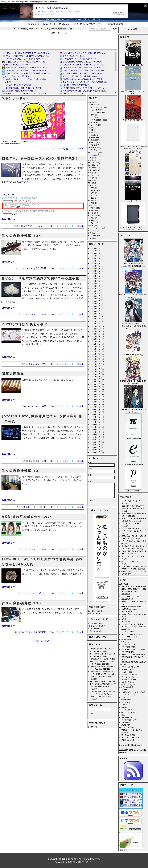Click the NEXT » pagination link
This screenshot has width=148, height=868.
pyautogui.click(x=49, y=641)
